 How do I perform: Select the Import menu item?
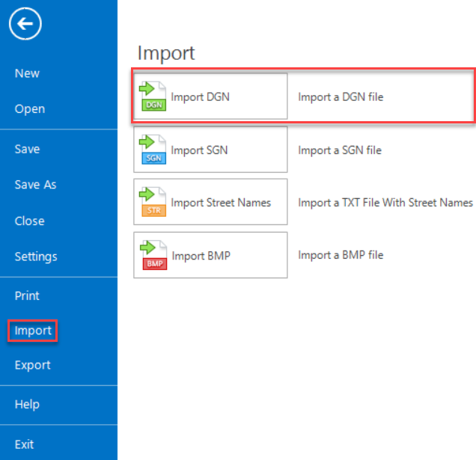tap(33, 331)
